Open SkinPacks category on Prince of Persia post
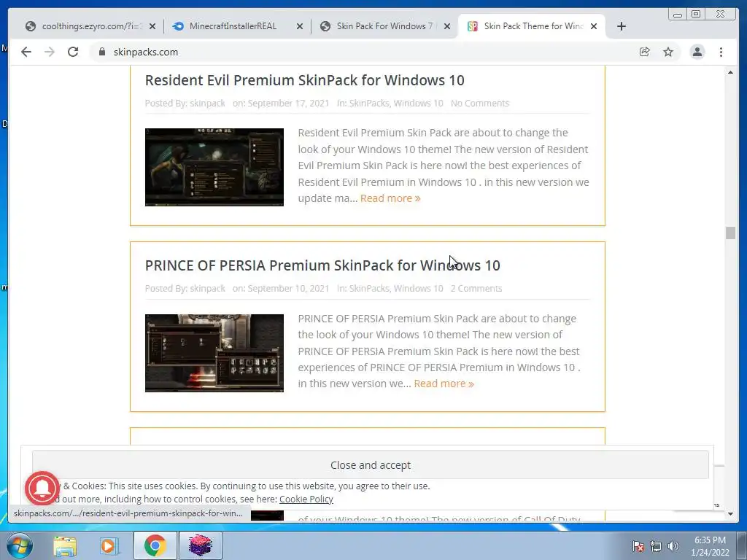Image resolution: width=747 pixels, height=560 pixels. point(369,288)
